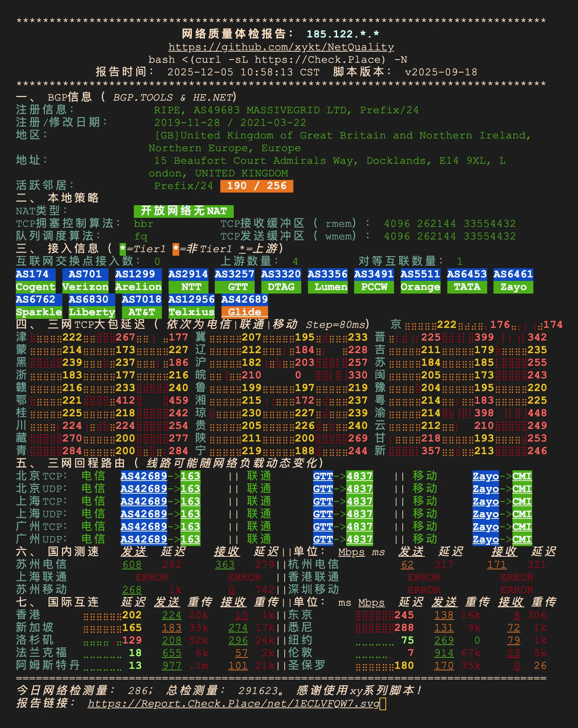Select the script version v2025-09-18

pos(441,72)
